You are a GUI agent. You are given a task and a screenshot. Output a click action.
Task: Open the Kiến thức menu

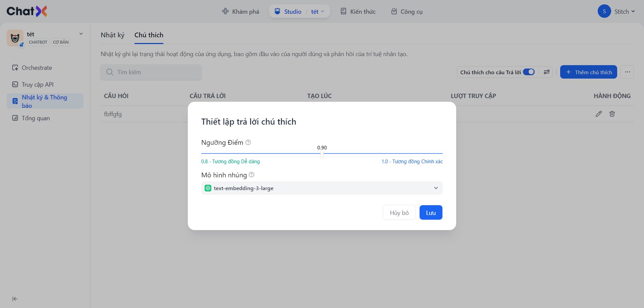pos(358,11)
